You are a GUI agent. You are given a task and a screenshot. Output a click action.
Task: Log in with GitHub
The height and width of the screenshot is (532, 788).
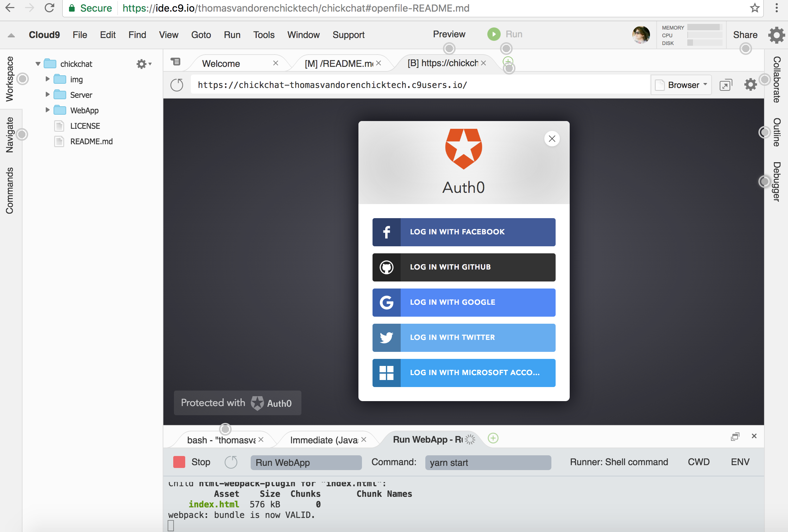coord(464,267)
